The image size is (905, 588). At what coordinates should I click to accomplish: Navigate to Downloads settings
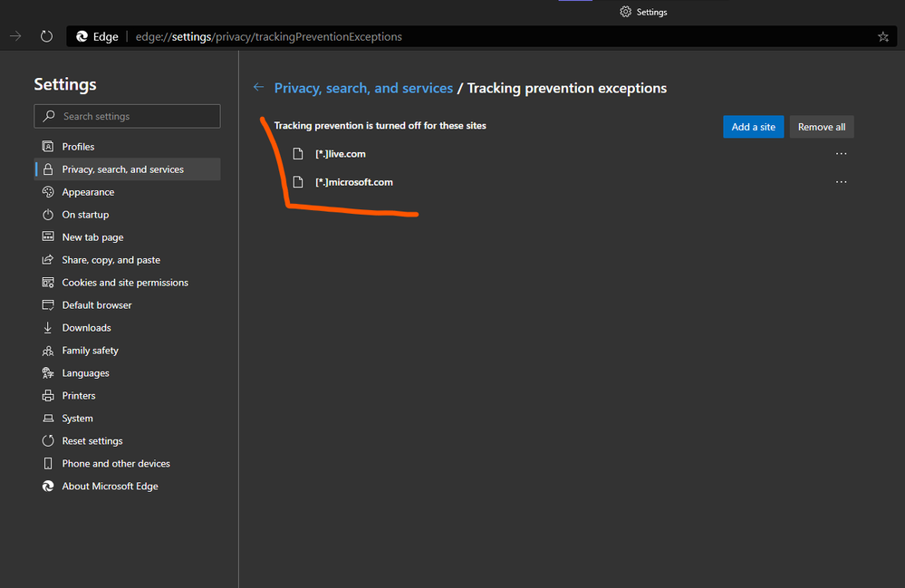click(x=127, y=328)
